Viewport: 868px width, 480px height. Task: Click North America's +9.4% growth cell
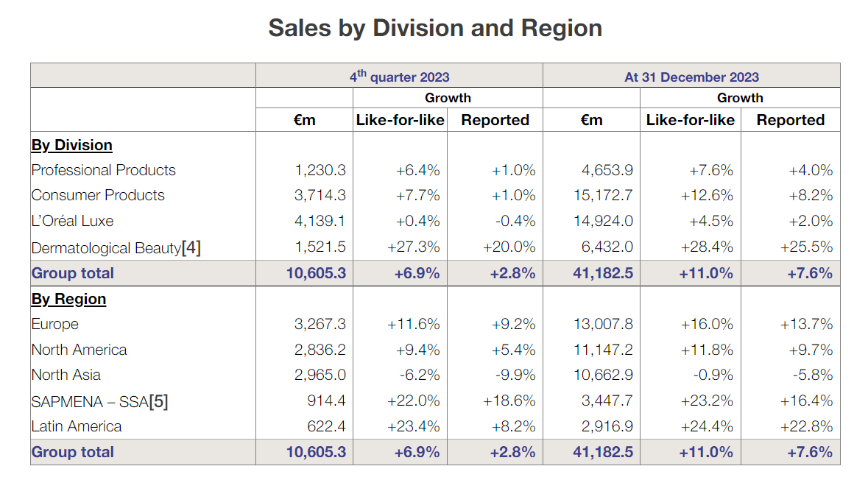coord(418,350)
